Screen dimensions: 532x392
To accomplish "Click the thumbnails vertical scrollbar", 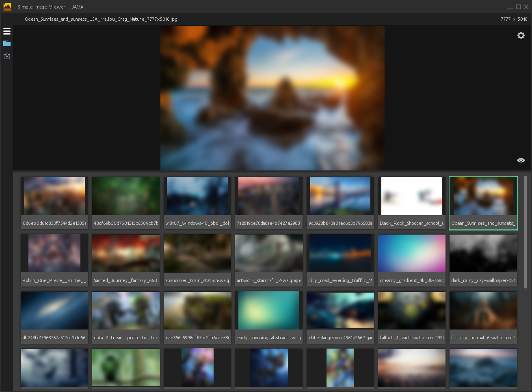I will coord(525,232).
